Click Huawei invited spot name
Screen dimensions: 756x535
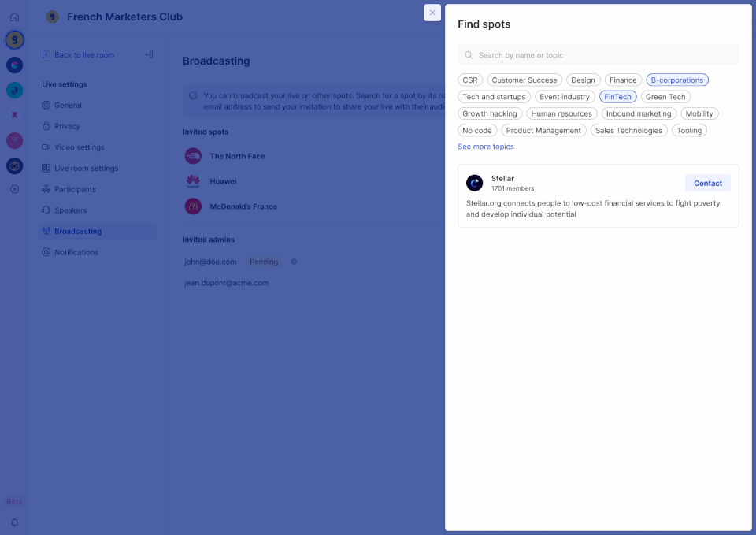pos(223,181)
